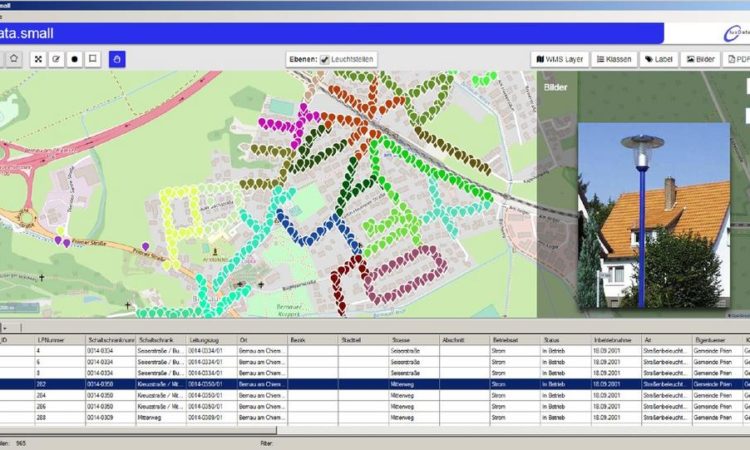Sort by the LPNummer column header
The width and height of the screenshot is (750, 450).
click(x=60, y=340)
